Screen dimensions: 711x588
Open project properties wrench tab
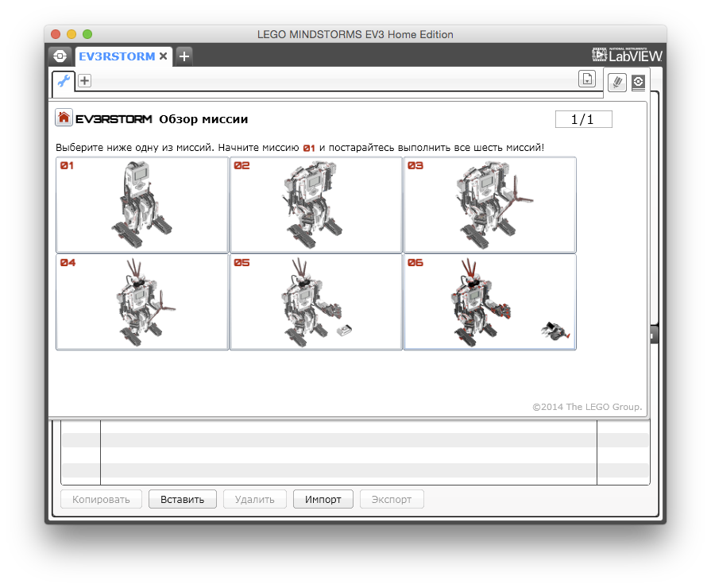(64, 82)
